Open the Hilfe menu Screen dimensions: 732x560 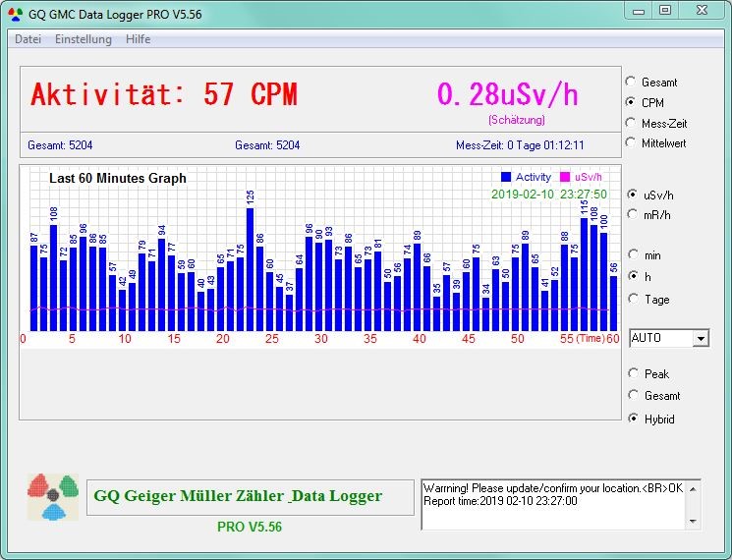click(139, 39)
